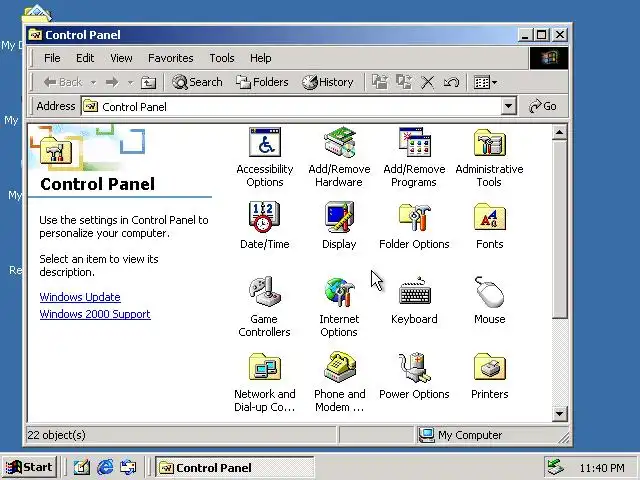Click the Windows logo throbber

tap(549, 58)
